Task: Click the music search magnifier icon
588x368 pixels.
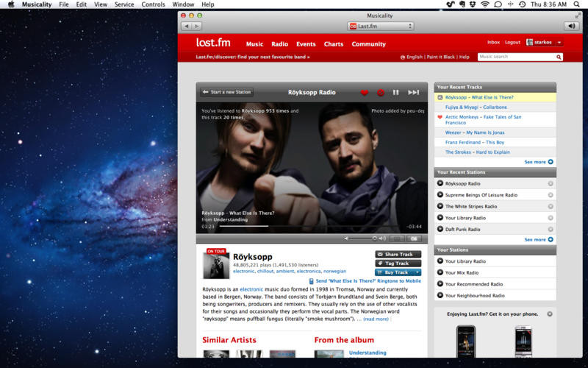Action: tap(559, 57)
